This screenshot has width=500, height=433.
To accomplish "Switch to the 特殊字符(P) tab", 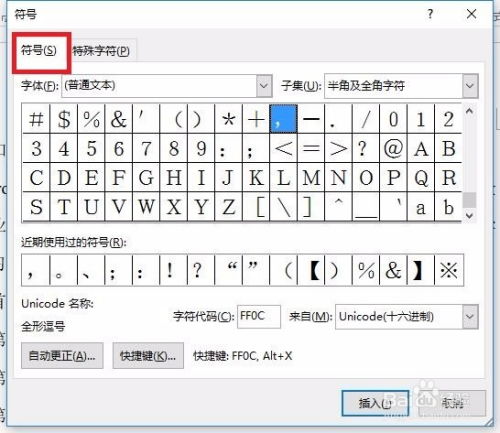I will coord(101,51).
